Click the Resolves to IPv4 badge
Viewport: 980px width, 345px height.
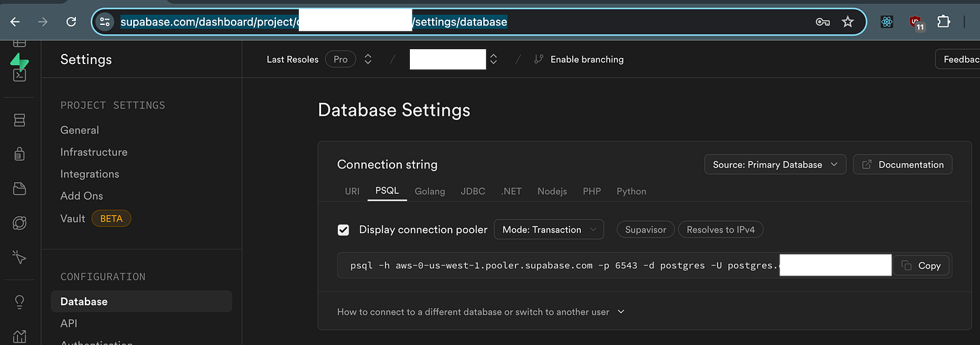click(721, 230)
